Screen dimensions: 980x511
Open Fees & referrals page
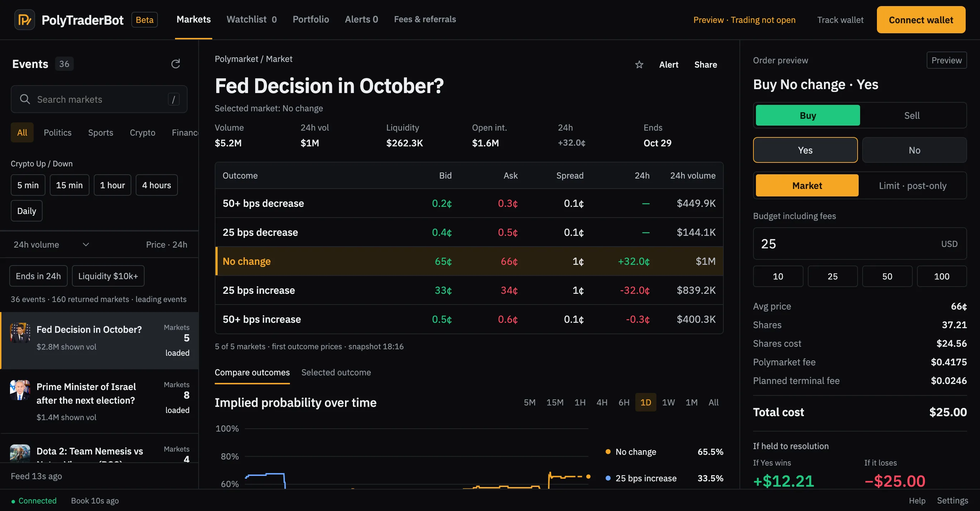(425, 19)
